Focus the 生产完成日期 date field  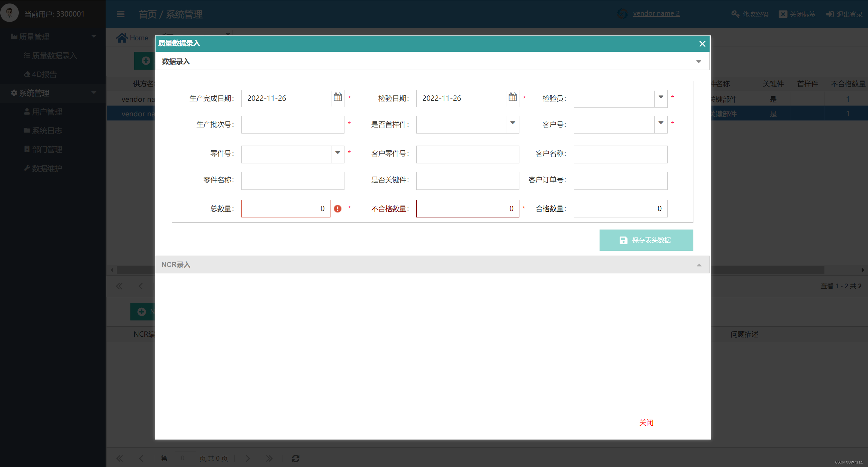click(286, 98)
